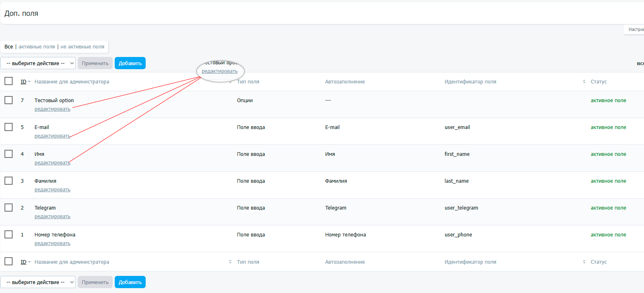Click sort arrows beside footer Название для администратора
The height and width of the screenshot is (293, 644).
click(x=230, y=262)
